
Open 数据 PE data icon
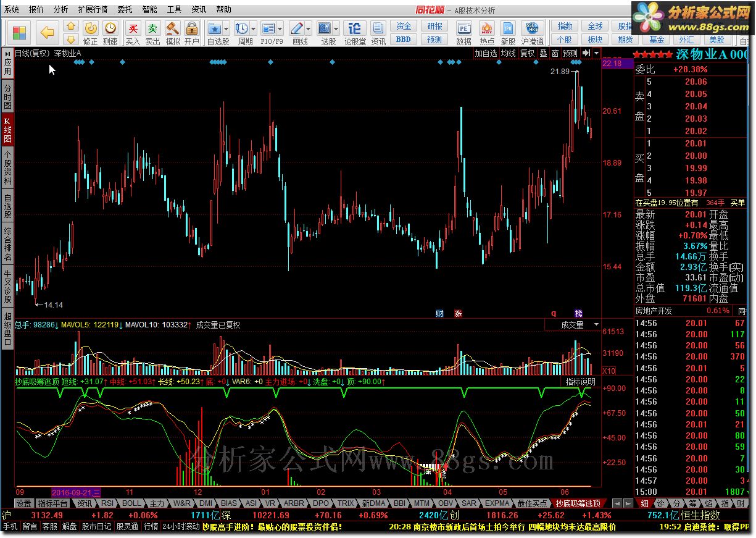point(463,33)
